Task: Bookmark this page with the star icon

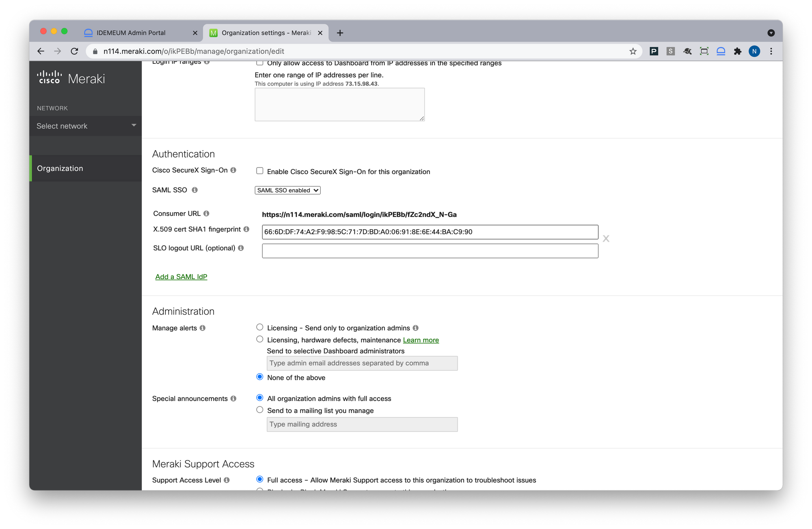Action: tap(633, 51)
